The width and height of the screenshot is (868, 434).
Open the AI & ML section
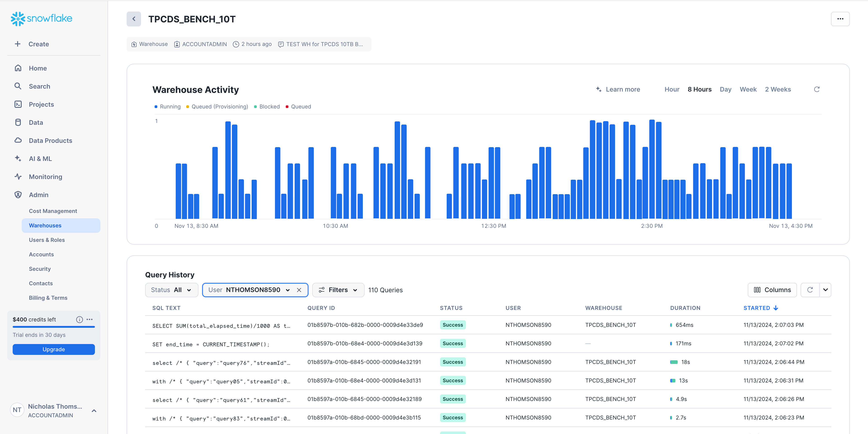coord(40,158)
